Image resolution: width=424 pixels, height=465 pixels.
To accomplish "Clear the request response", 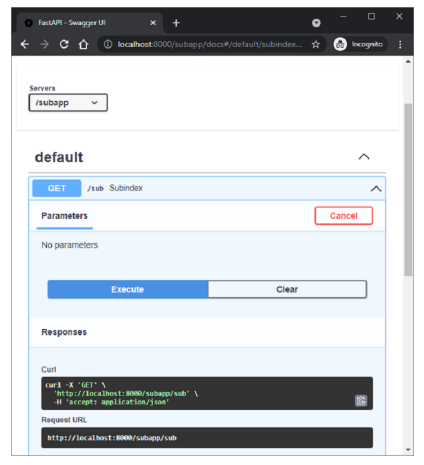I will click(x=287, y=289).
